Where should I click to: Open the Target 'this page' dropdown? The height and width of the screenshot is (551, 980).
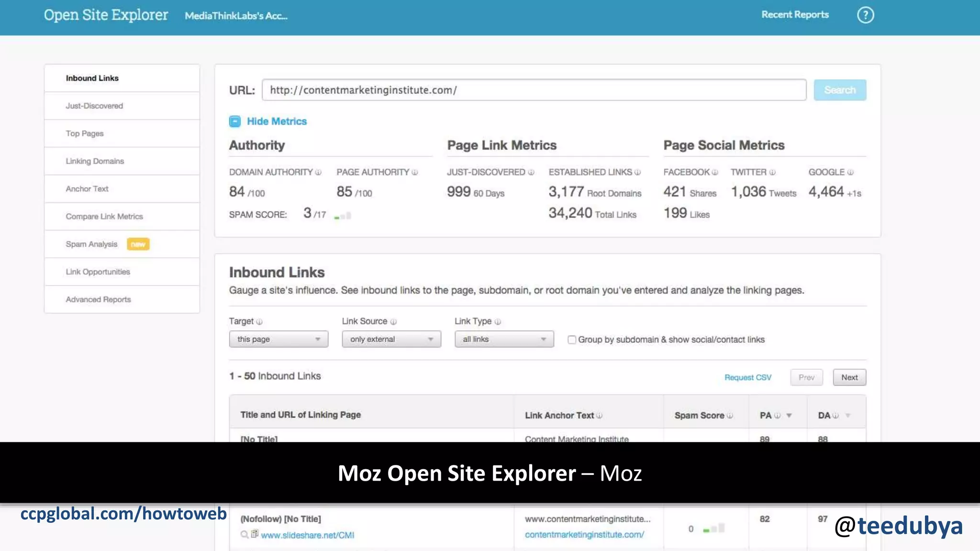pyautogui.click(x=278, y=339)
